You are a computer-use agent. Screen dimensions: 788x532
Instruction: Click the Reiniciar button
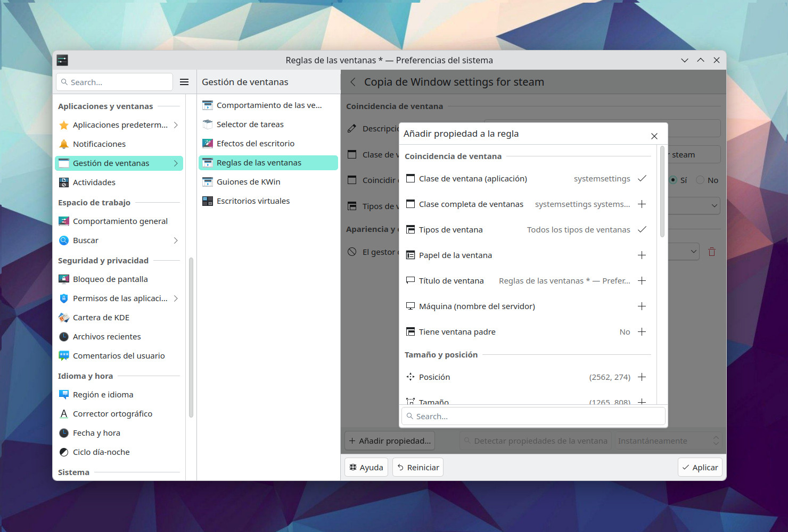point(418,468)
